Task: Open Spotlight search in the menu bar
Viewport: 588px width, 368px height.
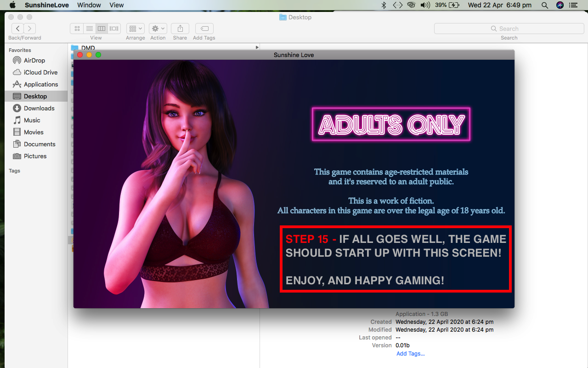Action: (545, 5)
